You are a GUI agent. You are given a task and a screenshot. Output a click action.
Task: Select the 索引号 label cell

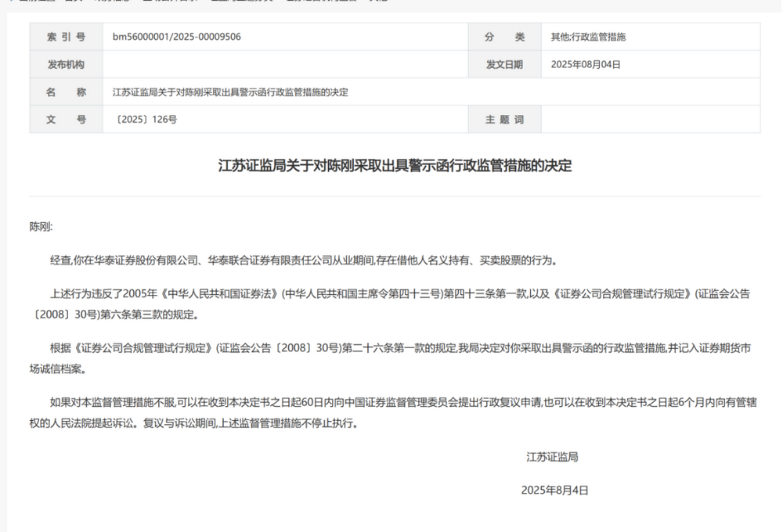pyautogui.click(x=67, y=37)
